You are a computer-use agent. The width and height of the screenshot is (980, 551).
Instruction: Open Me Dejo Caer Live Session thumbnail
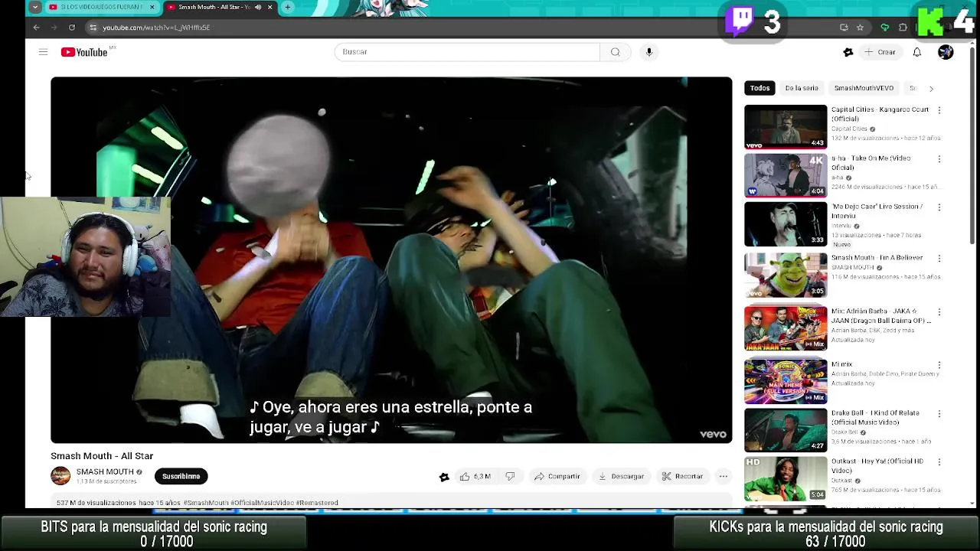click(x=786, y=224)
